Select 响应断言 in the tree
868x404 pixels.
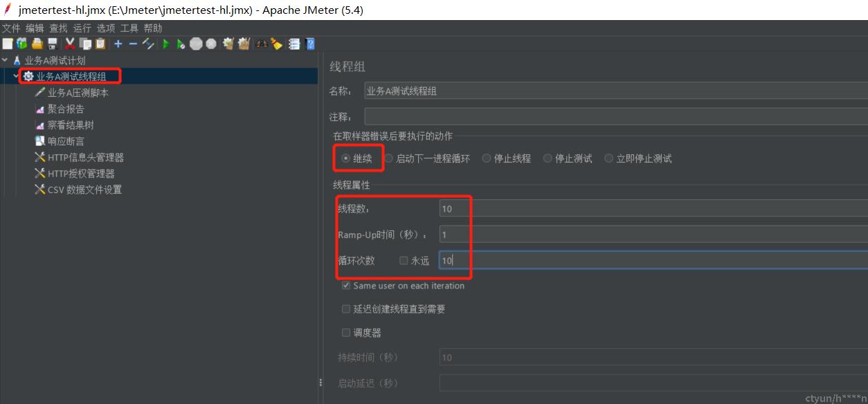pos(66,141)
